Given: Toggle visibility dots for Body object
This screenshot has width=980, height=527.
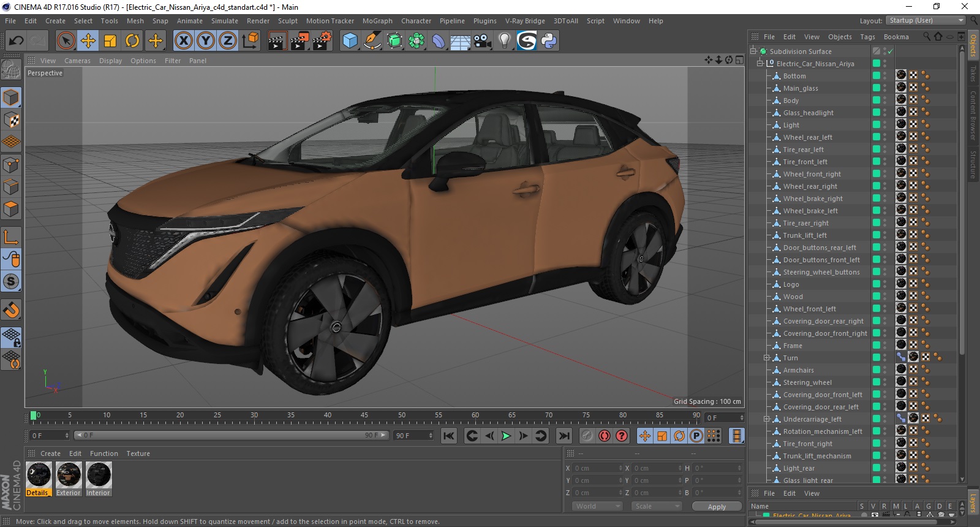Looking at the screenshot, I should coord(885,100).
